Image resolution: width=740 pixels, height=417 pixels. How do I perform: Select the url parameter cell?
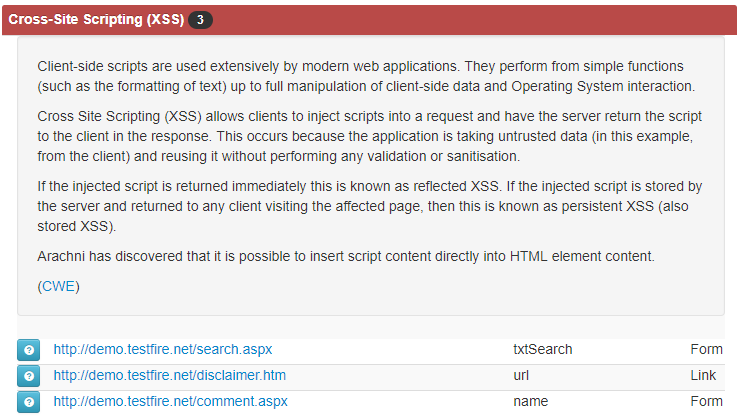pos(521,375)
